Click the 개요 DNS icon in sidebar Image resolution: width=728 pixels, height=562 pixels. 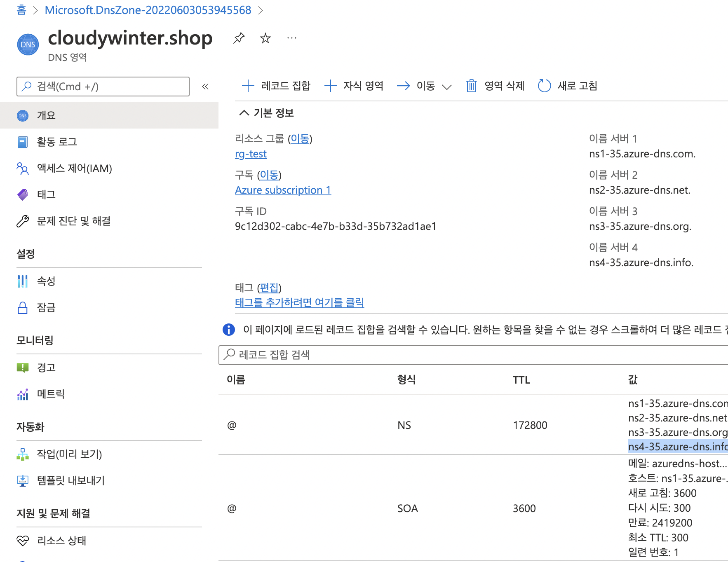[23, 116]
